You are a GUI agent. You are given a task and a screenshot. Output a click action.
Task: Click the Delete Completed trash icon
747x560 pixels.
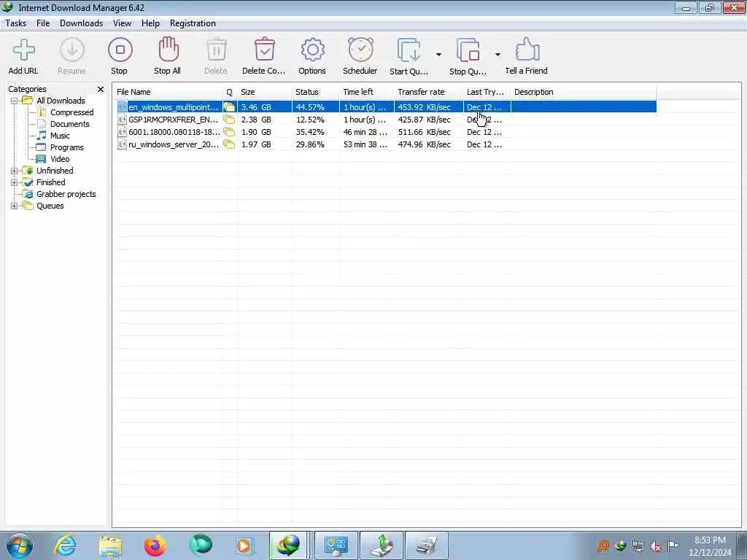click(264, 50)
